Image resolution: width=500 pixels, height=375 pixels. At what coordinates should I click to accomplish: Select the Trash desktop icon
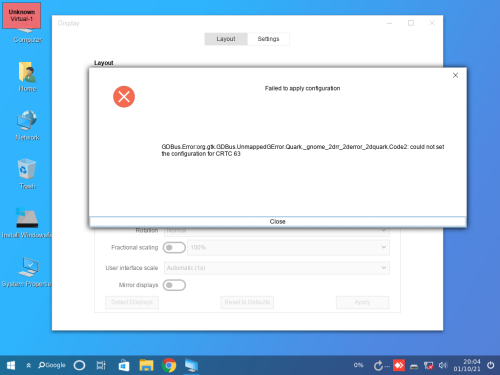[28, 174]
